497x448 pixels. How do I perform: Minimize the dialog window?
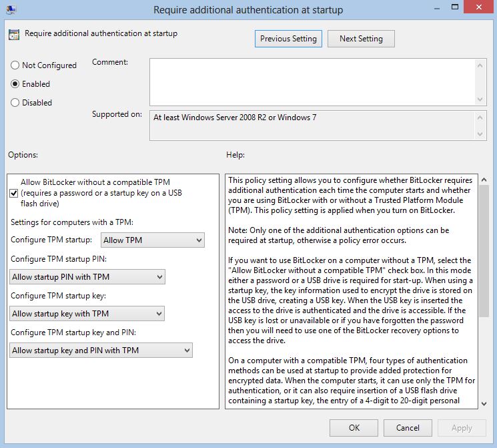[437, 8]
